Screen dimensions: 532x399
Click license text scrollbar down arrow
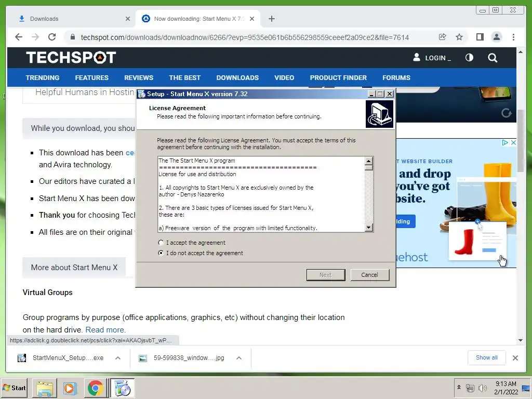pos(369,228)
